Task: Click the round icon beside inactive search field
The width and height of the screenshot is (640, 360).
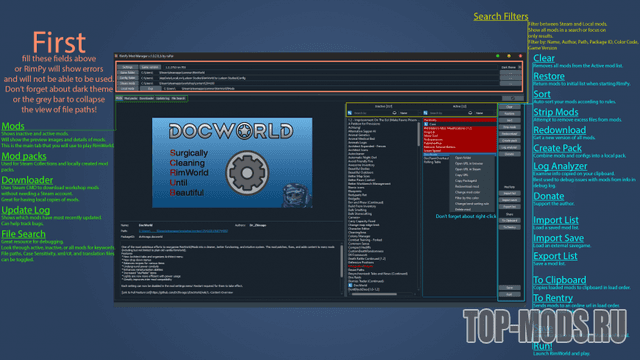Action: [x=394, y=113]
